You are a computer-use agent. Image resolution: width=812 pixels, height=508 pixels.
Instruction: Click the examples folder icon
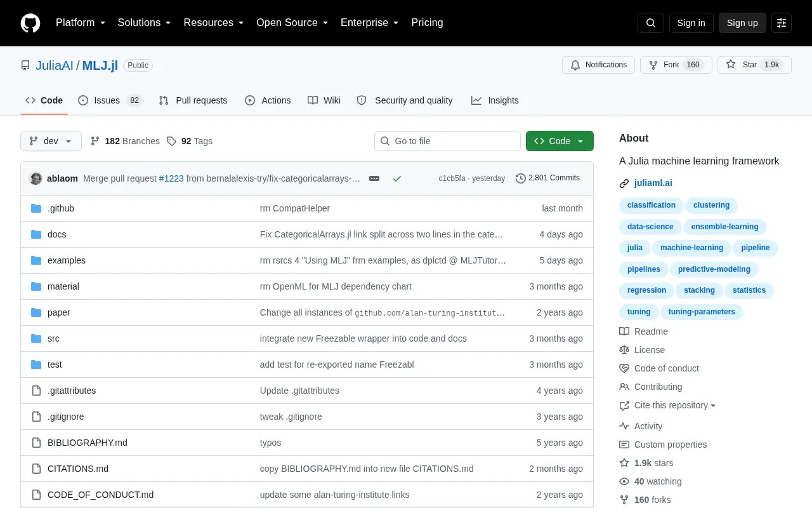point(36,260)
